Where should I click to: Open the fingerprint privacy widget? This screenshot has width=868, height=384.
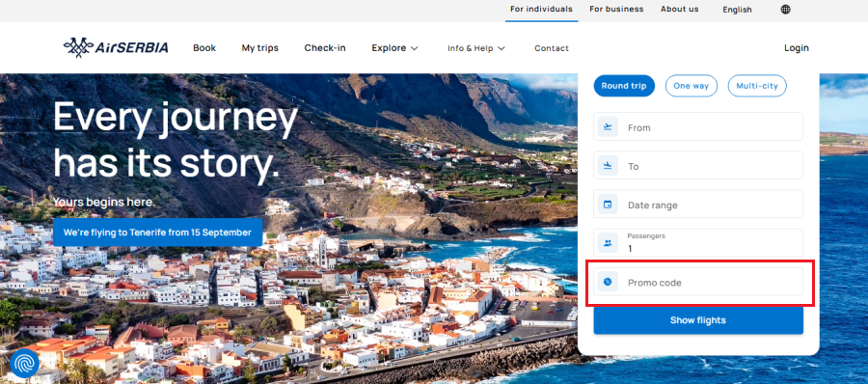[24, 363]
